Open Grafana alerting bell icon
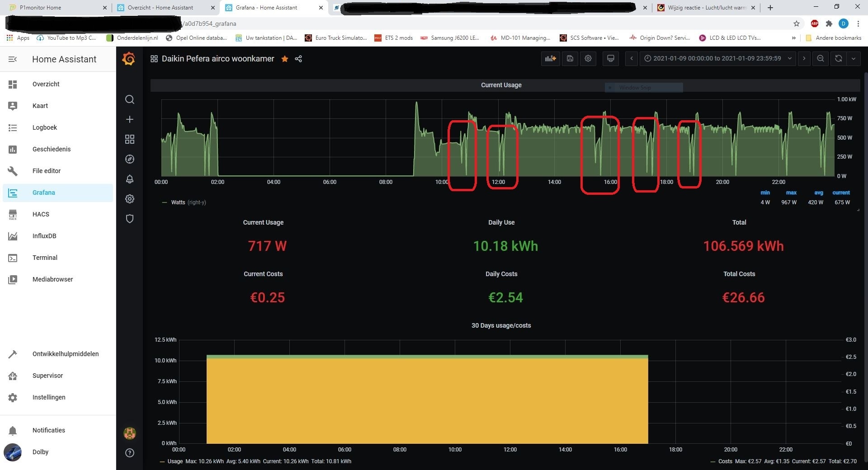The image size is (868, 470). pyautogui.click(x=130, y=179)
